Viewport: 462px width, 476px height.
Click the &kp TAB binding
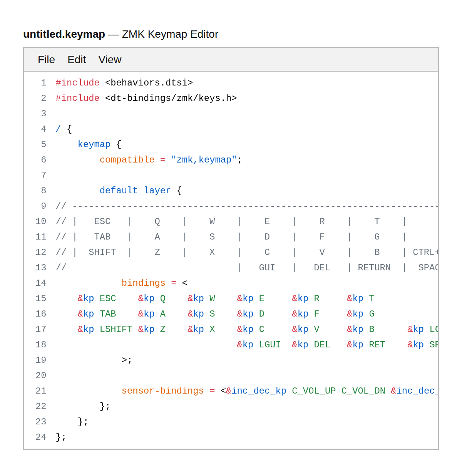pos(97,314)
